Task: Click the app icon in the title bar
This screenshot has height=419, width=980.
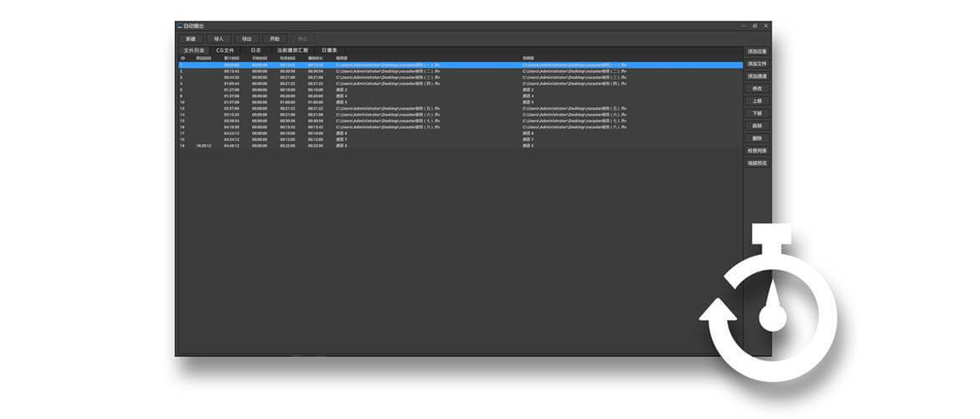Action: click(x=180, y=26)
